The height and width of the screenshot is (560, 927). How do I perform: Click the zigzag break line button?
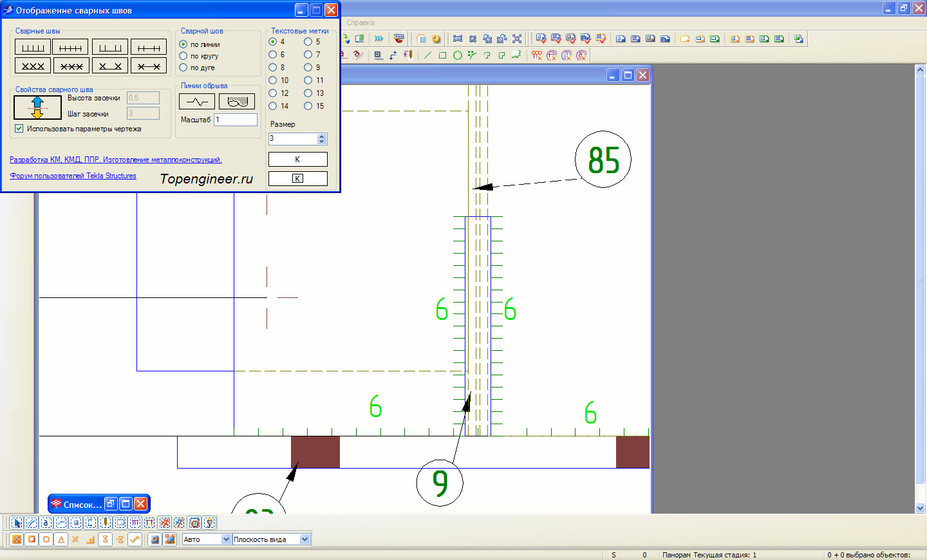click(196, 102)
